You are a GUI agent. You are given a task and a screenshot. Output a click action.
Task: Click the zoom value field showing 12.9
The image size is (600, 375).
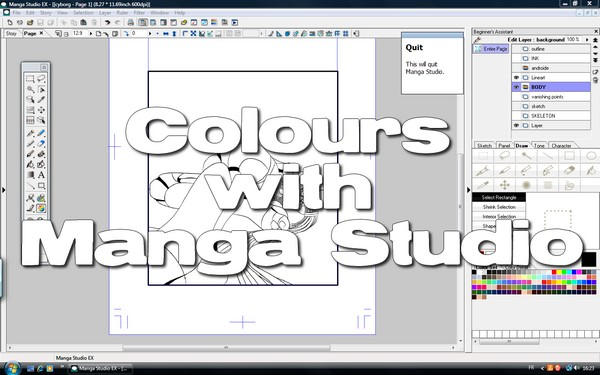(78, 34)
